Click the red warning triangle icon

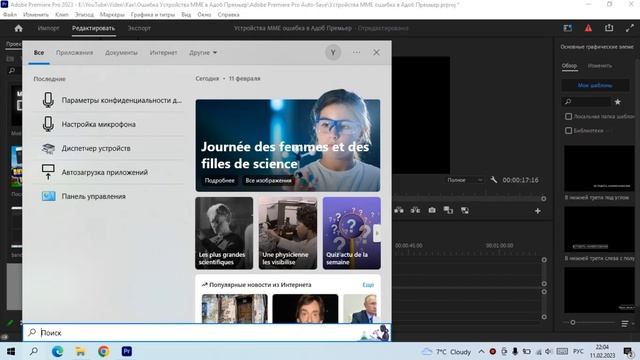(x=588, y=28)
